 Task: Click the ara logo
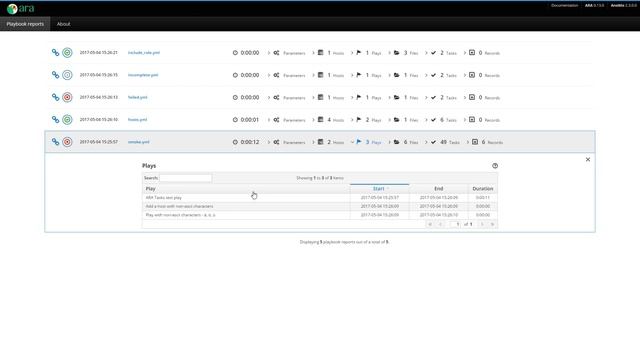point(20,8)
